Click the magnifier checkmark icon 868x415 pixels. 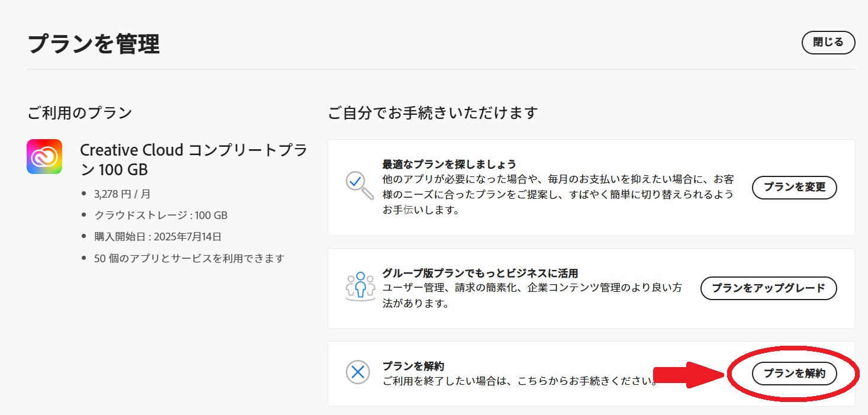359,185
